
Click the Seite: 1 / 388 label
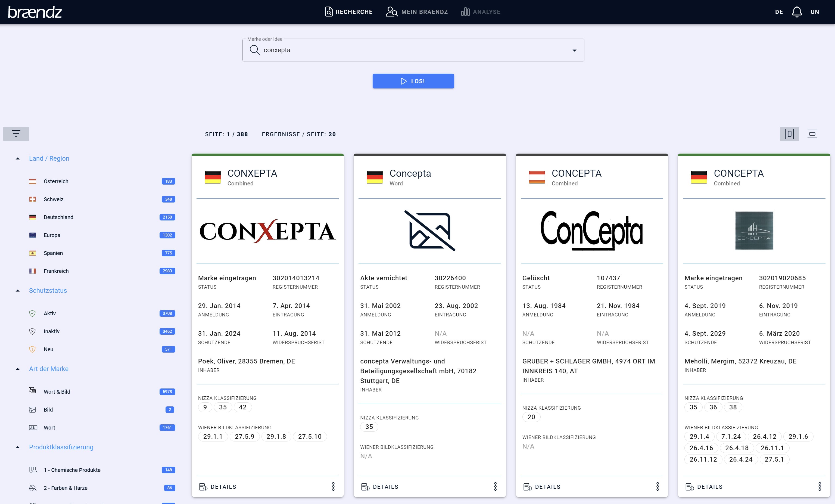click(226, 134)
